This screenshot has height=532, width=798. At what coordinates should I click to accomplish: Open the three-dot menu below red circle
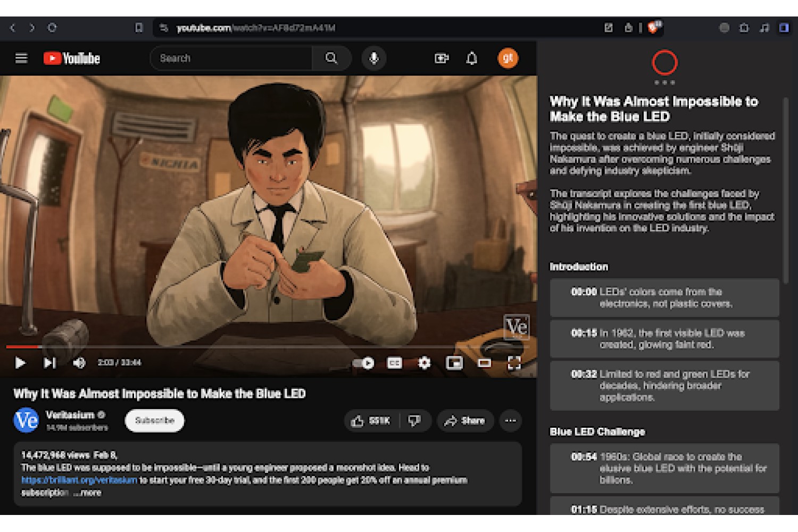(x=664, y=82)
